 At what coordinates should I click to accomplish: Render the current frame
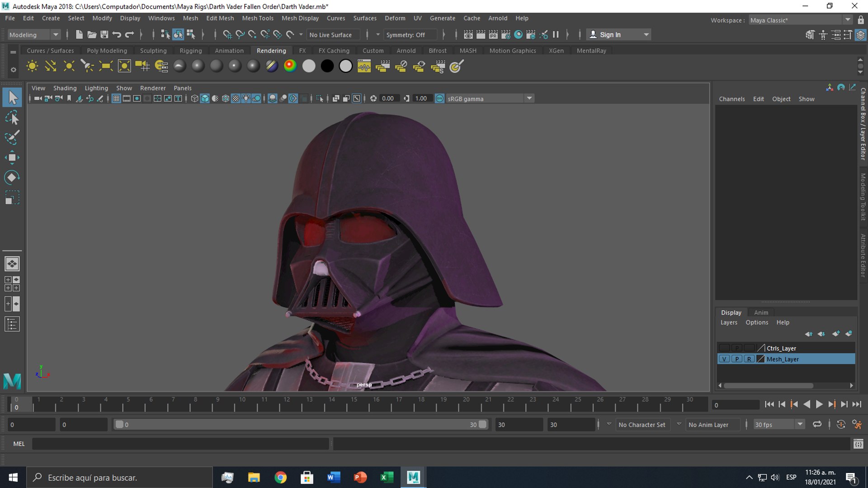481,34
